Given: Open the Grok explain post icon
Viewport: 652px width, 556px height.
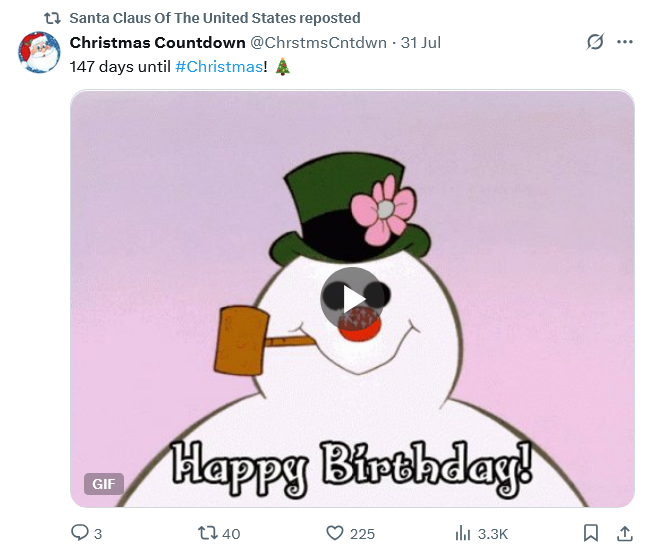Looking at the screenshot, I should point(594,42).
